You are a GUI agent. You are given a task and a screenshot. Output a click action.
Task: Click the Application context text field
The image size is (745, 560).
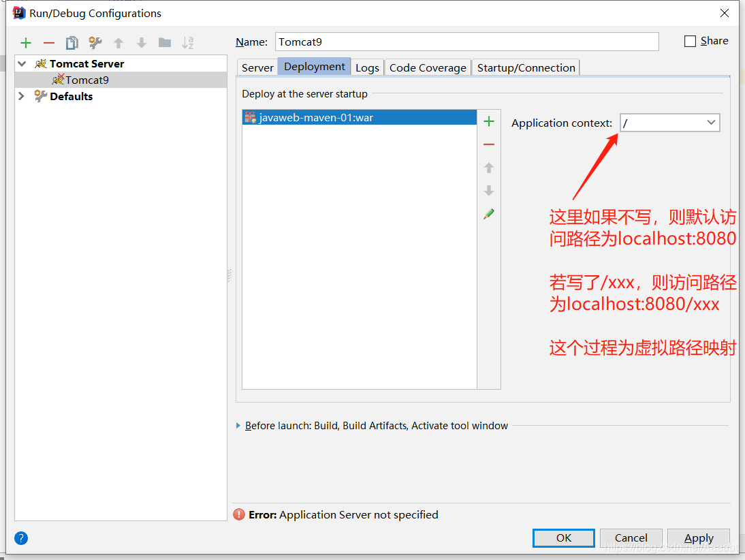click(669, 123)
